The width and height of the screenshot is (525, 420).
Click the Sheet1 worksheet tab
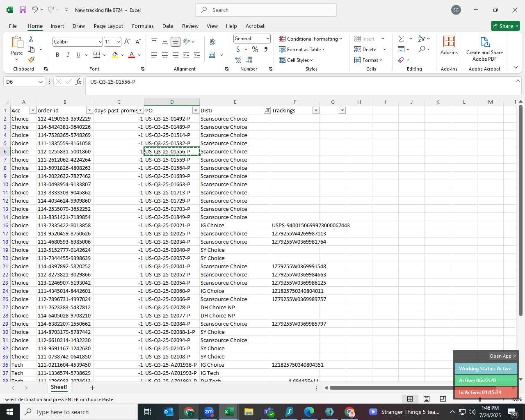point(59,387)
